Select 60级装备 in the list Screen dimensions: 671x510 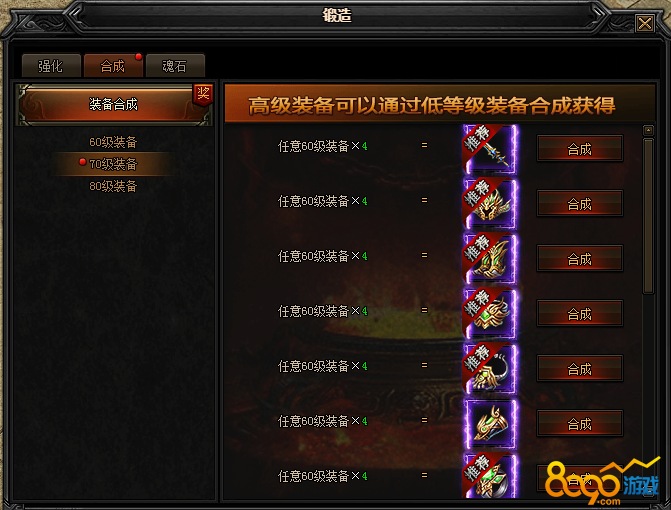pos(113,142)
